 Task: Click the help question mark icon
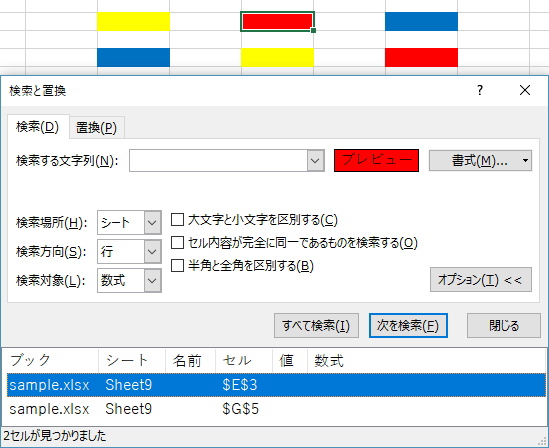pyautogui.click(x=480, y=90)
